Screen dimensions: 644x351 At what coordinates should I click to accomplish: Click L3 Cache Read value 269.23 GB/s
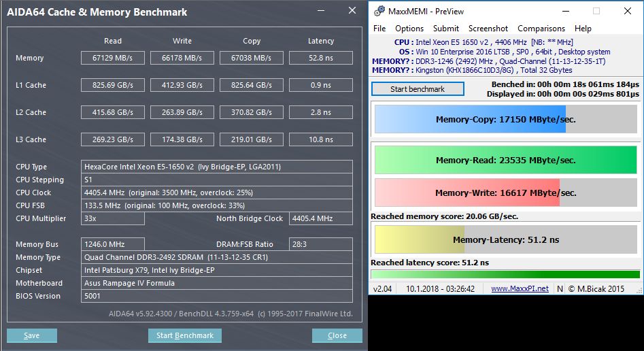coord(112,139)
